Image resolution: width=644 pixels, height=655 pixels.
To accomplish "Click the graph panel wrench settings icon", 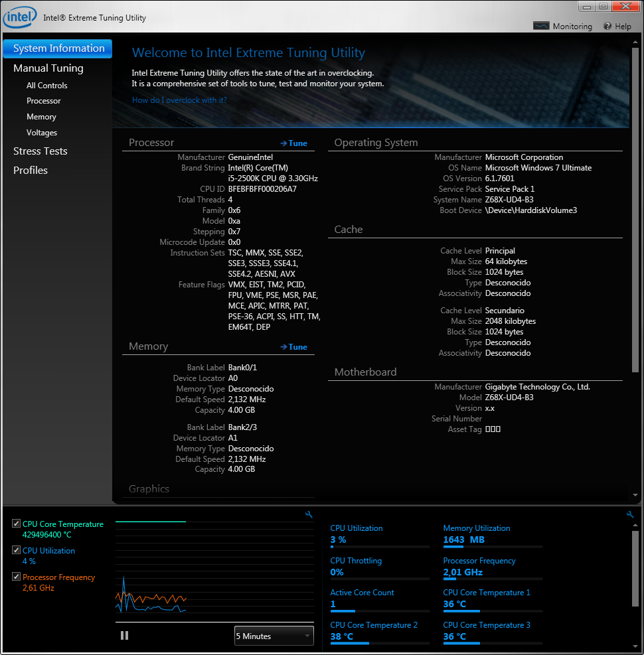I will coord(309,514).
